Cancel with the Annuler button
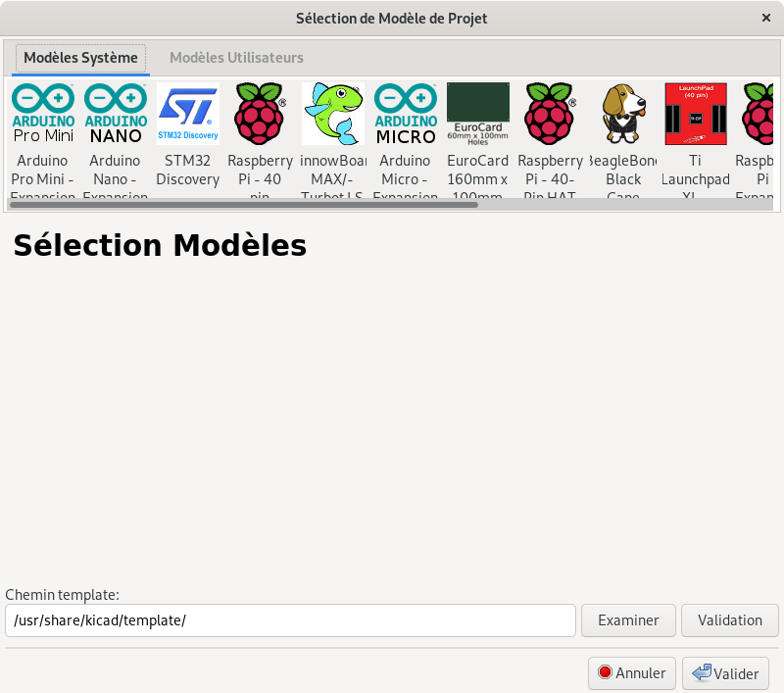This screenshot has height=693, width=784. [x=632, y=673]
